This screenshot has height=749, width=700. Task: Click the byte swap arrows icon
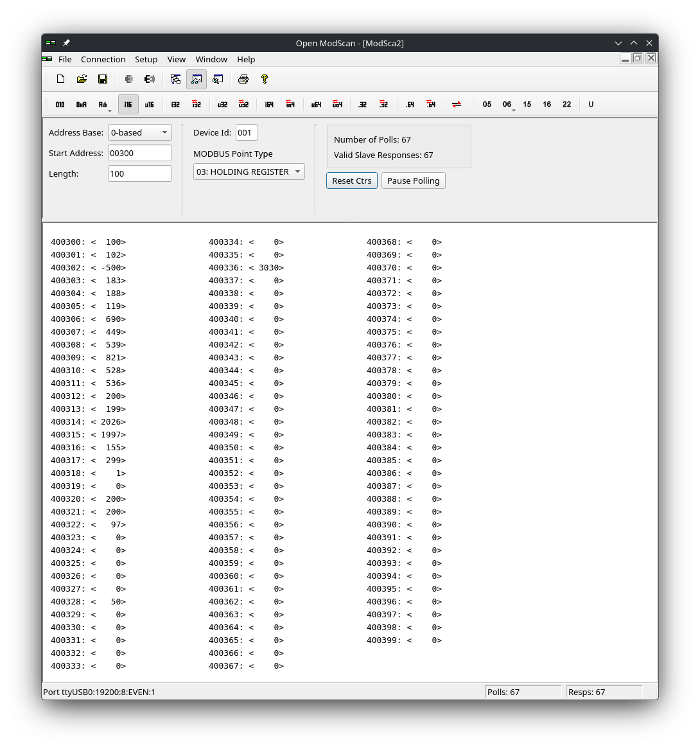pos(457,104)
